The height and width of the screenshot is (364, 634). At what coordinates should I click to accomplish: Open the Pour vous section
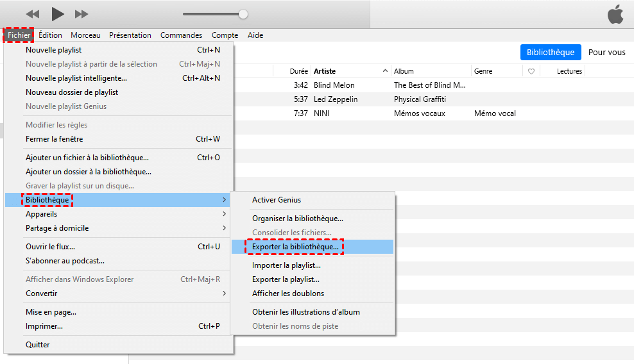tap(606, 53)
